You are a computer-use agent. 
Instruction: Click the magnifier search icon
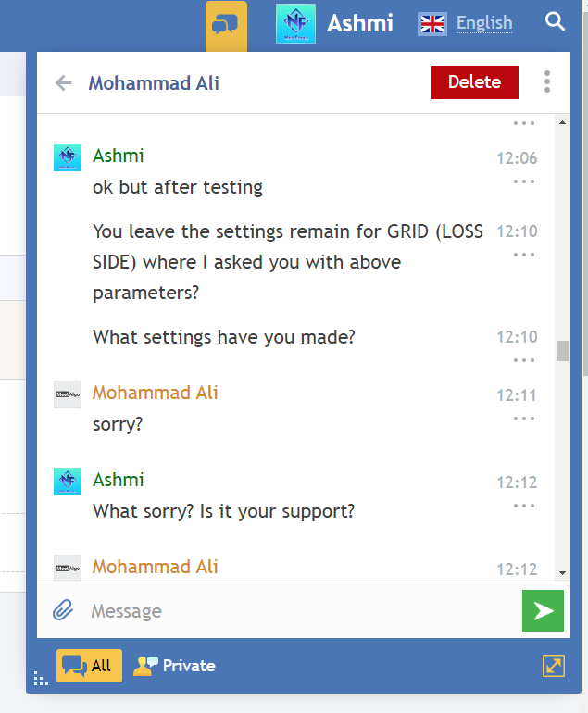coord(556,22)
